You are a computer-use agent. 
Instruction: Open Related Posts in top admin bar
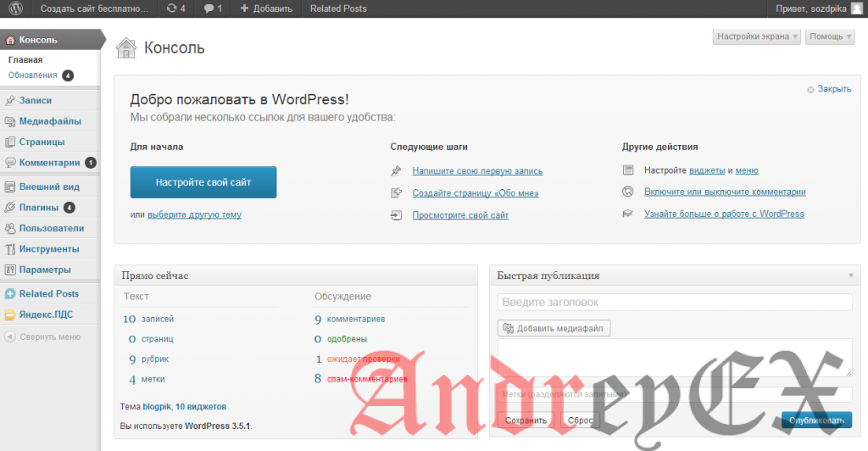(338, 8)
